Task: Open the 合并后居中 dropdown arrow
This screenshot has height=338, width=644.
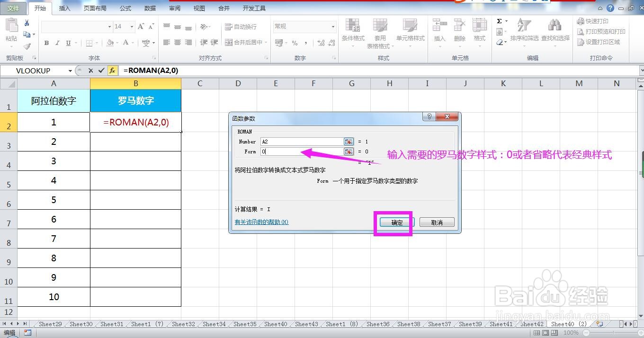Action: coord(266,43)
